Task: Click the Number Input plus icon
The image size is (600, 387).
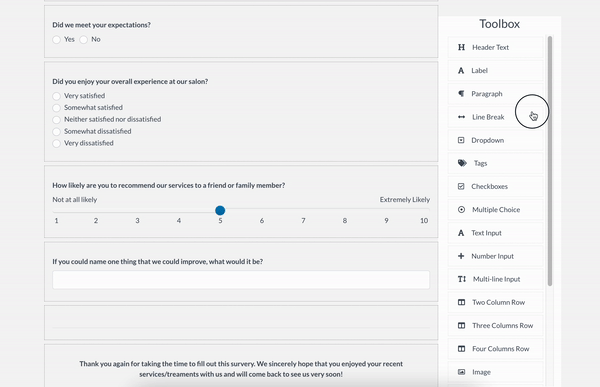Action: 461,256
